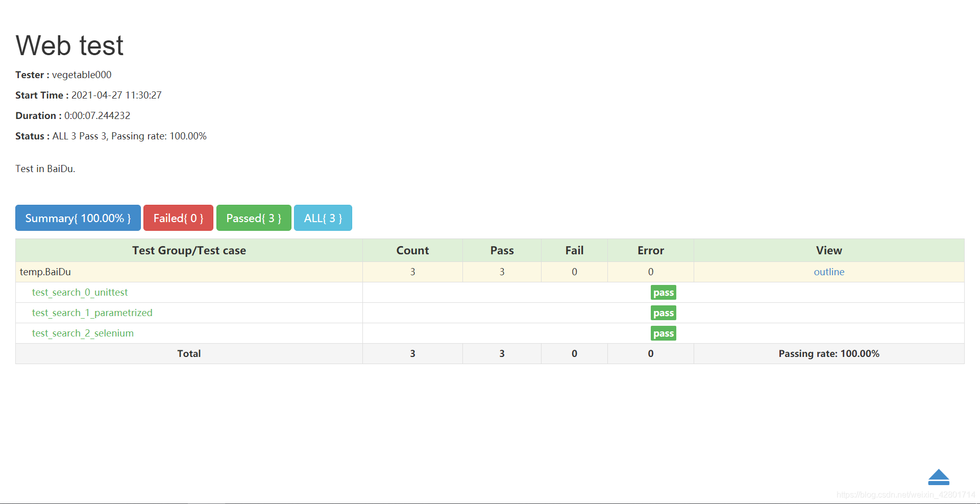Image resolution: width=980 pixels, height=504 pixels.
Task: Click Count value 3 in Total row
Action: 412,353
